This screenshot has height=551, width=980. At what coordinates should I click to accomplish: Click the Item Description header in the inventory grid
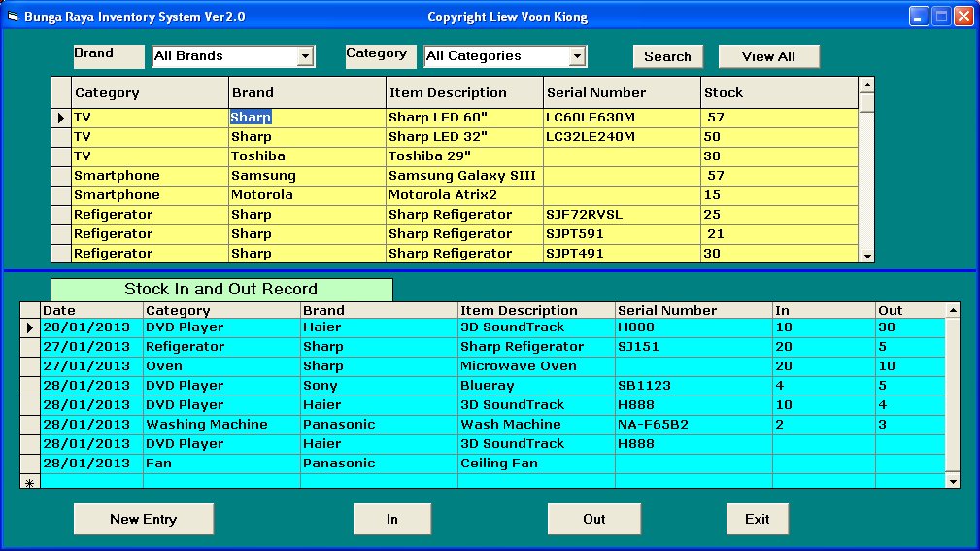coord(464,92)
